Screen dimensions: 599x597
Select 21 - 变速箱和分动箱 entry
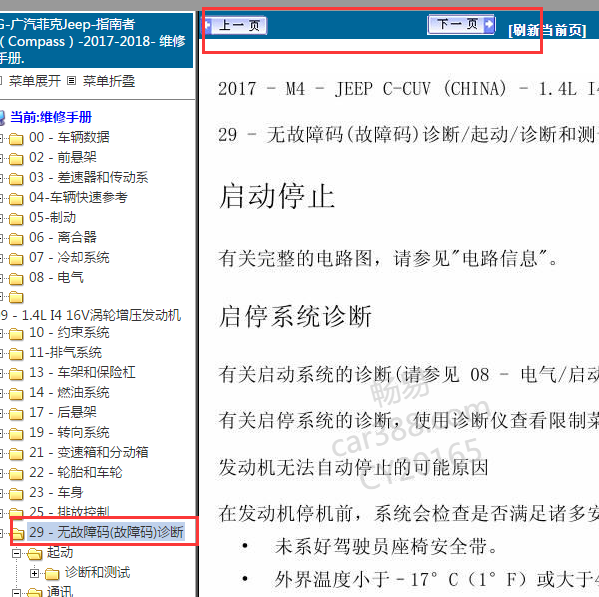(89, 452)
